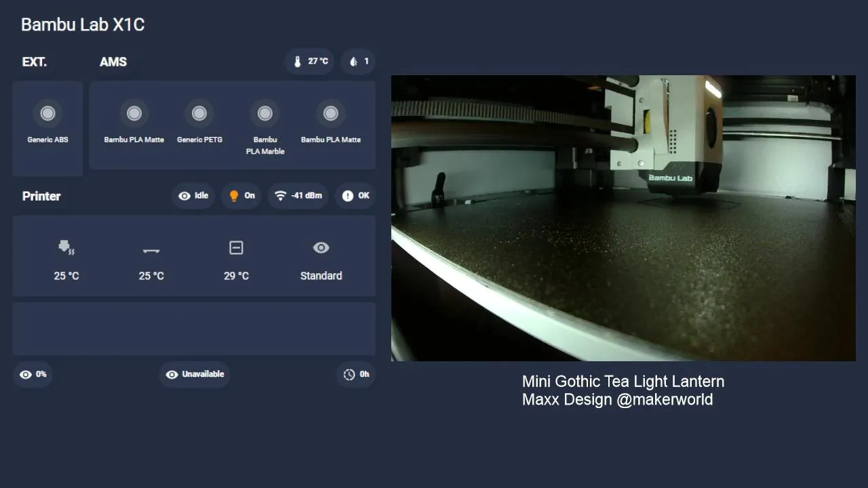Click the Generic ABS label
Screen dimensions: 868x488
click(x=47, y=140)
